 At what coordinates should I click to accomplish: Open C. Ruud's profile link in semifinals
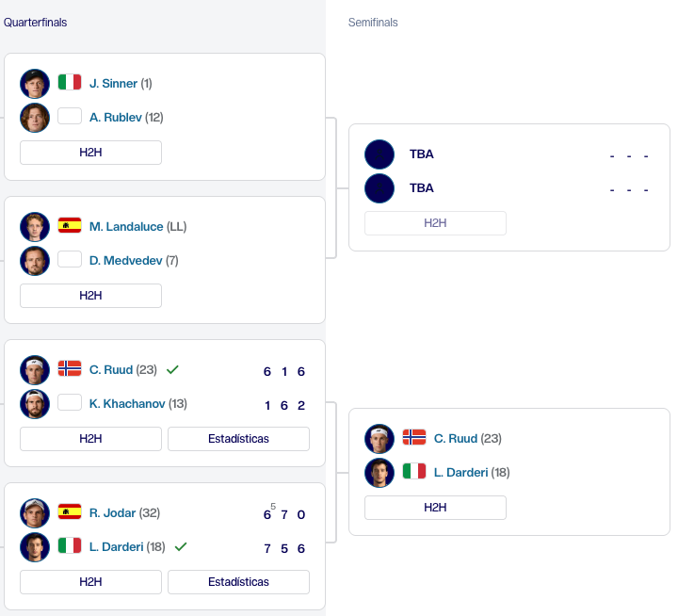point(456,439)
